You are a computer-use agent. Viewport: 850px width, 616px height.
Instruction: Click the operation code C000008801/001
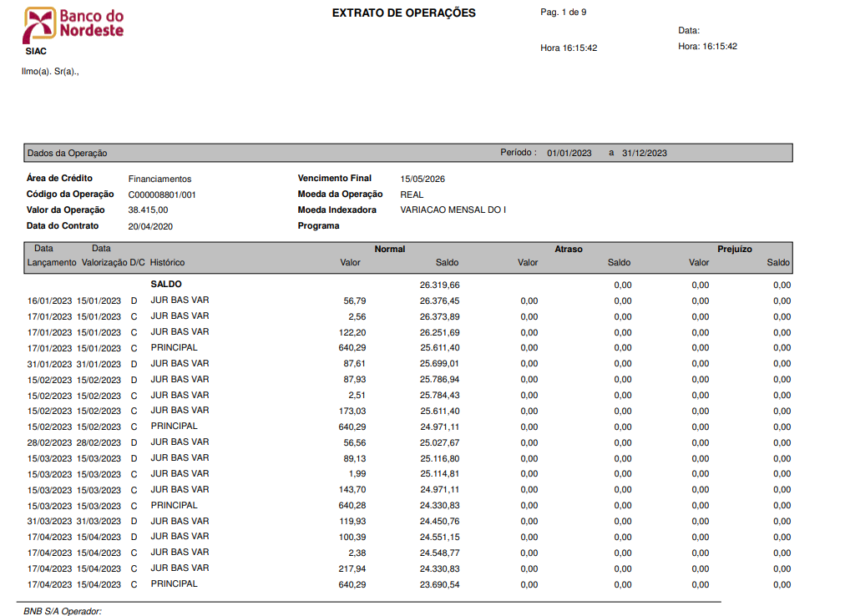162,195
